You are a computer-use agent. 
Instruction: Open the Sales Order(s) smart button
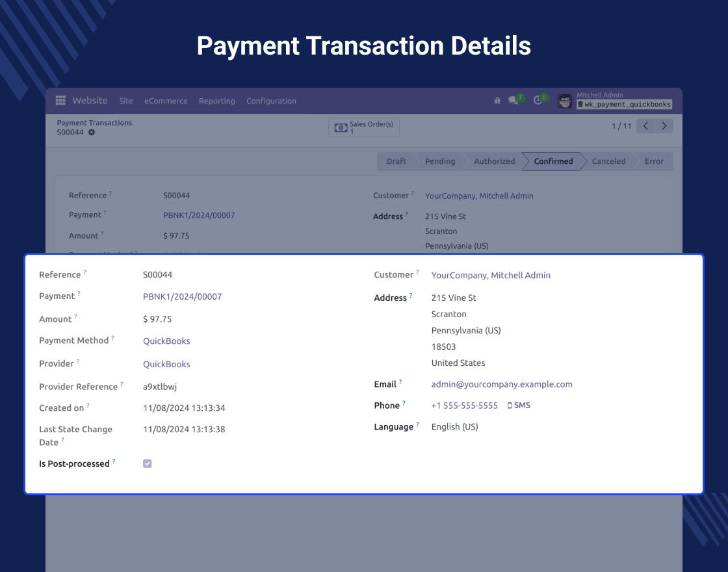click(364, 127)
